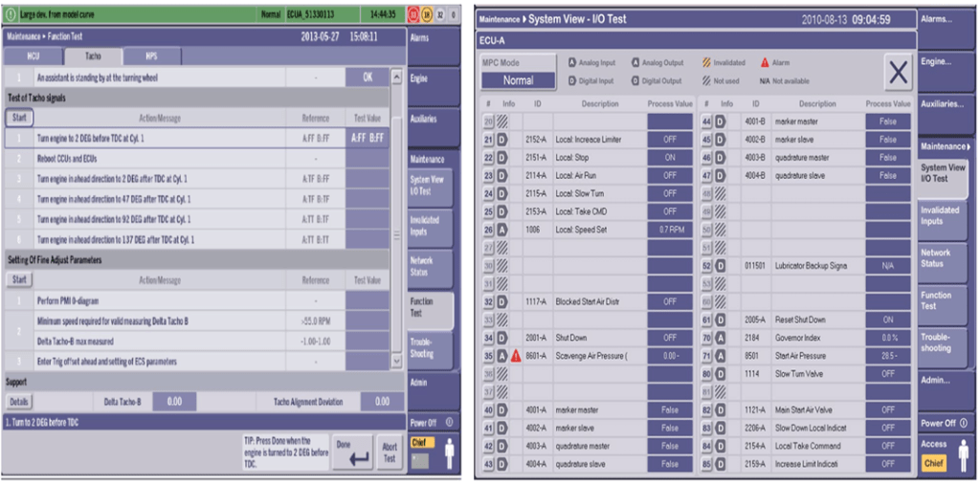This screenshot has width=980, height=486.
Task: Switch to the HCU tab
Action: coord(33,56)
